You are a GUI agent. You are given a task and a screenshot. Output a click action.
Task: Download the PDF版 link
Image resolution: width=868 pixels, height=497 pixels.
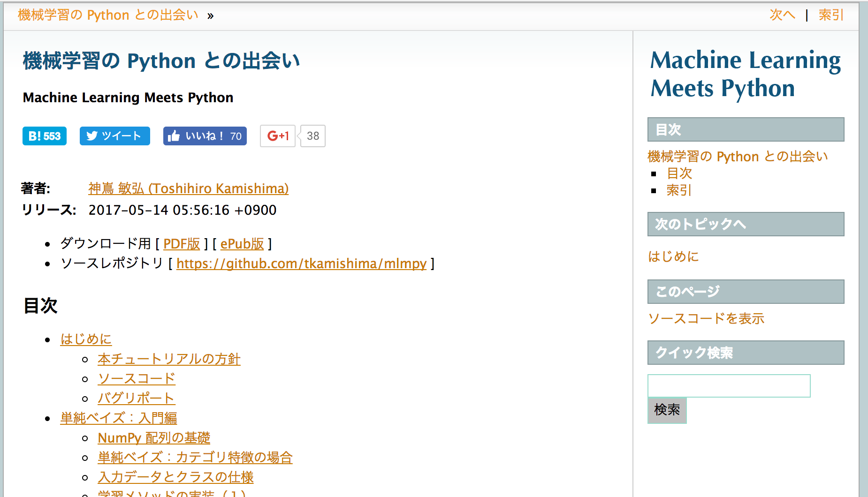click(182, 244)
